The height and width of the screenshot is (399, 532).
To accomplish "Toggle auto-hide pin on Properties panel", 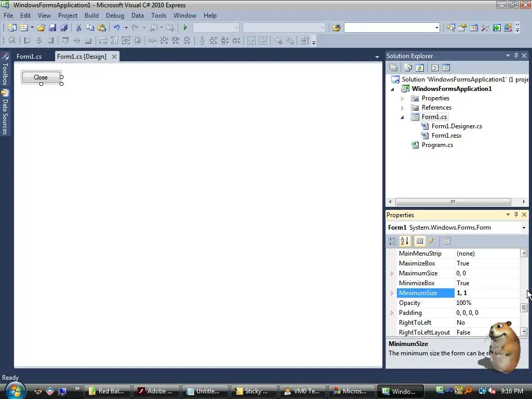I will coord(516,215).
